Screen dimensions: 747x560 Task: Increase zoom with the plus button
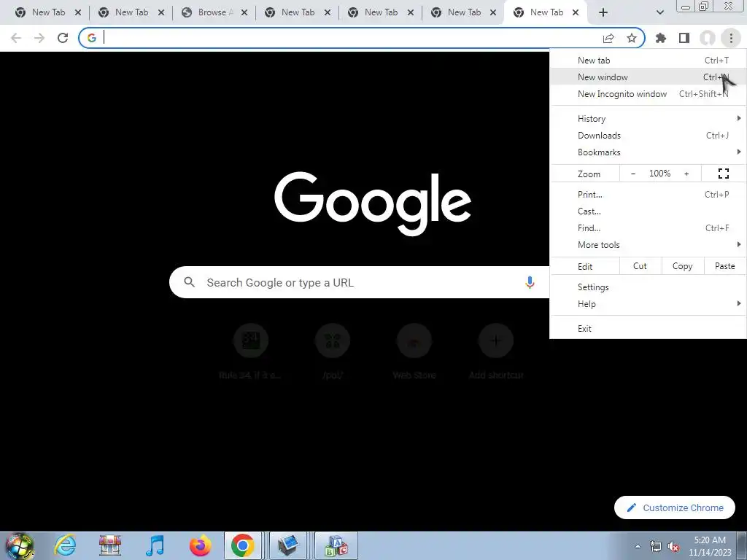coord(686,174)
